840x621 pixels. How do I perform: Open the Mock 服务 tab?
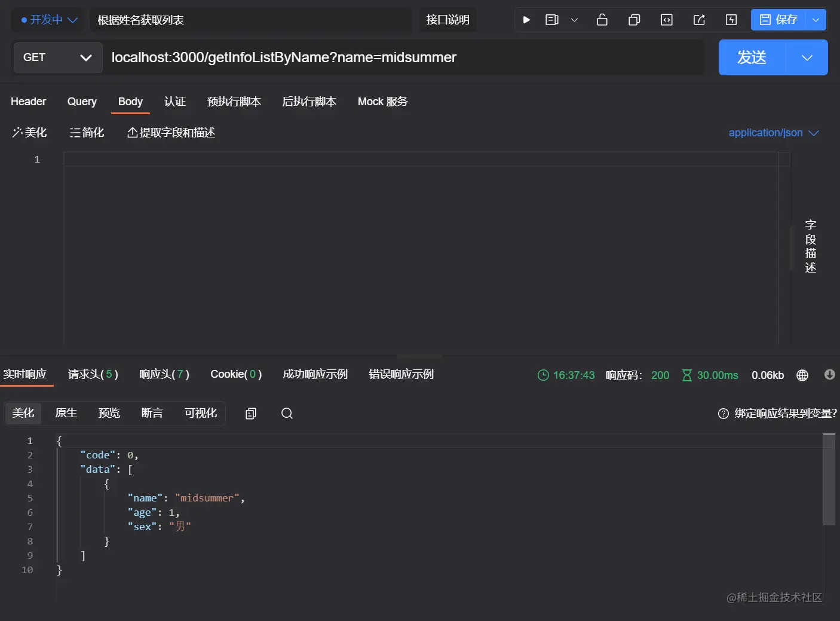(x=382, y=102)
